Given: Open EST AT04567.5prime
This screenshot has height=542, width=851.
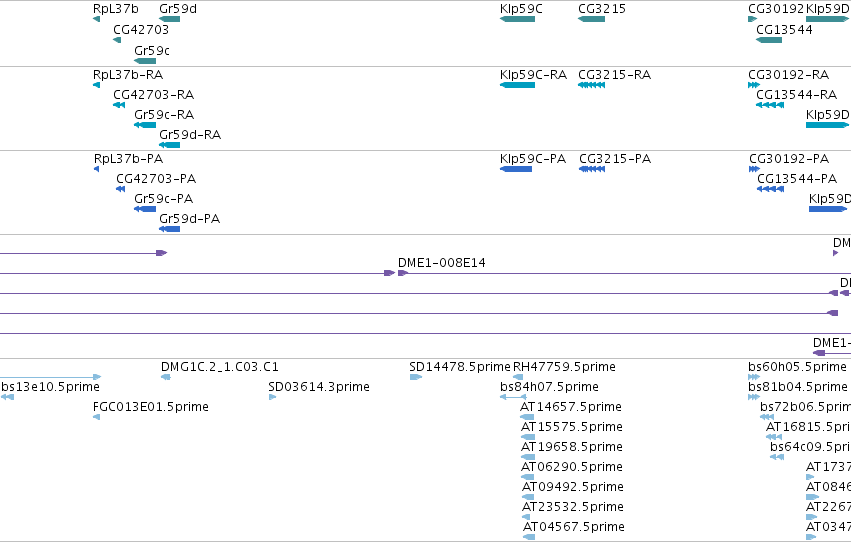Looking at the screenshot, I should pyautogui.click(x=529, y=538).
